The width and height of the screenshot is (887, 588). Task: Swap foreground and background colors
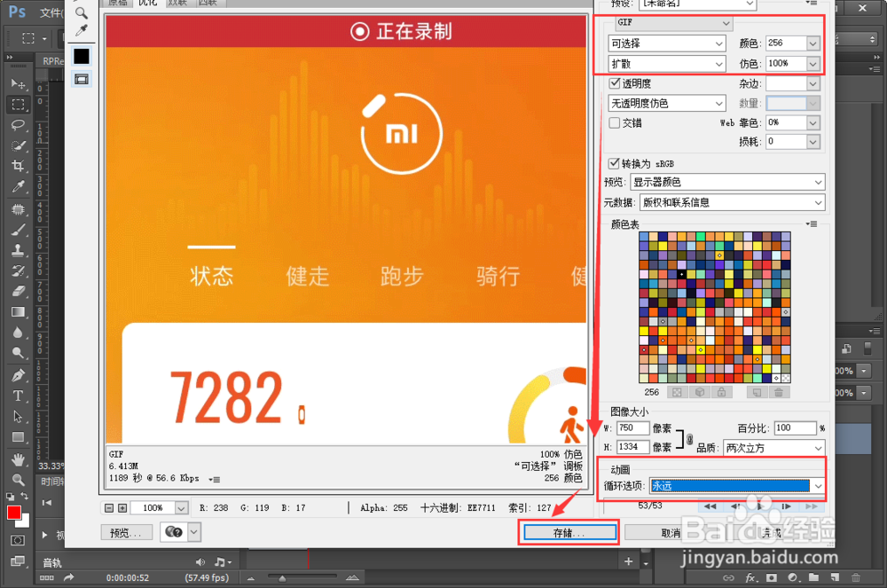coord(24,497)
